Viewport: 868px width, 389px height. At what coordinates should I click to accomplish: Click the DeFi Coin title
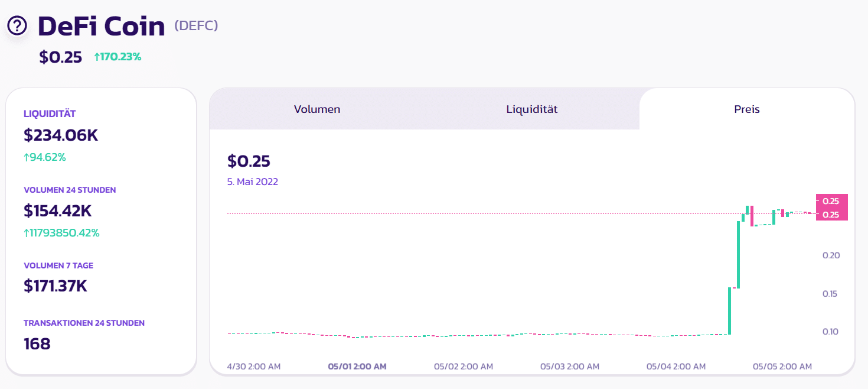point(101,27)
